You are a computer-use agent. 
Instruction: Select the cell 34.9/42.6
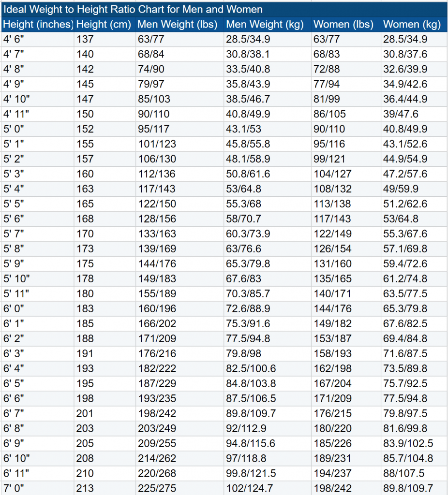coord(414,84)
